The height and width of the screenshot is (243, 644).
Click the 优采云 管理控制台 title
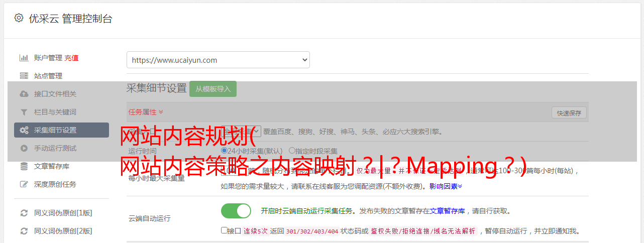pyautogui.click(x=71, y=19)
